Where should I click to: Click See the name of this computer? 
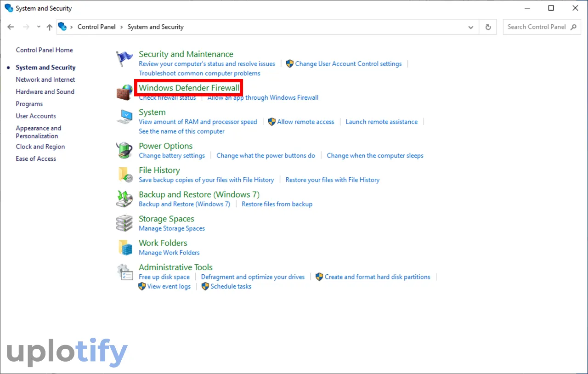coord(181,131)
